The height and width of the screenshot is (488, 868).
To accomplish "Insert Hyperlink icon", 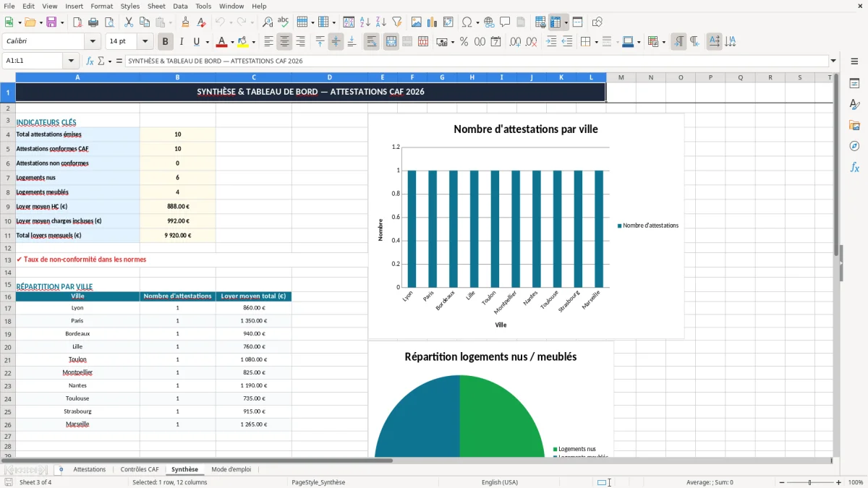I will coord(489,22).
